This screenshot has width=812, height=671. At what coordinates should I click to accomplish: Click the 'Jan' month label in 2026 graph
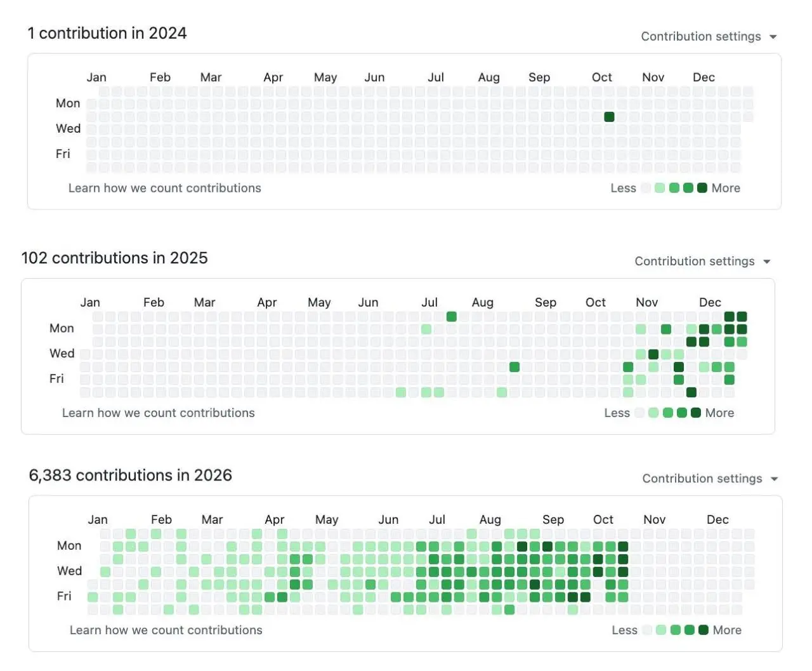point(98,519)
